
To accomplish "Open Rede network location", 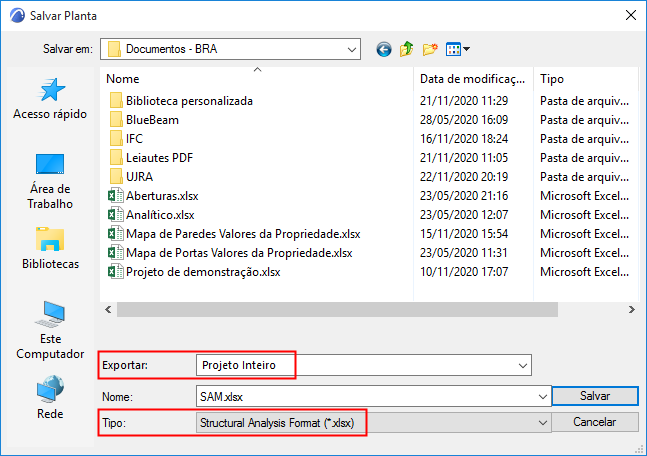I will point(50,398).
